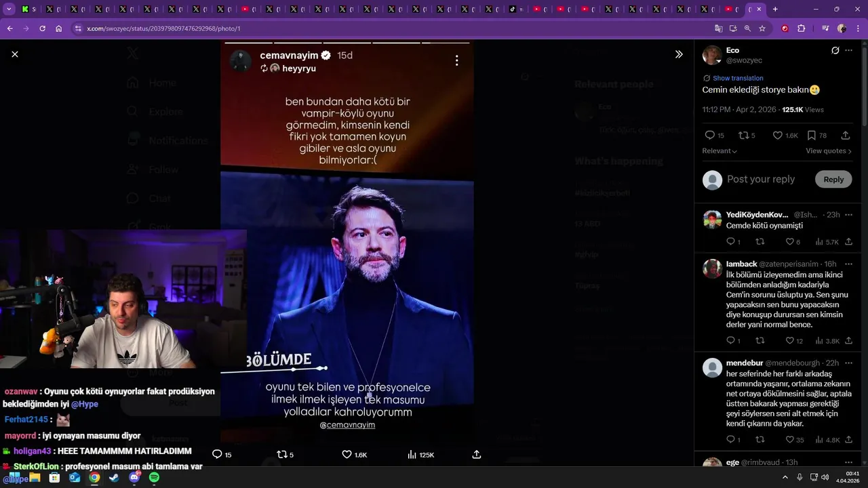Open more menu on lamback's reply

[x=848, y=264]
